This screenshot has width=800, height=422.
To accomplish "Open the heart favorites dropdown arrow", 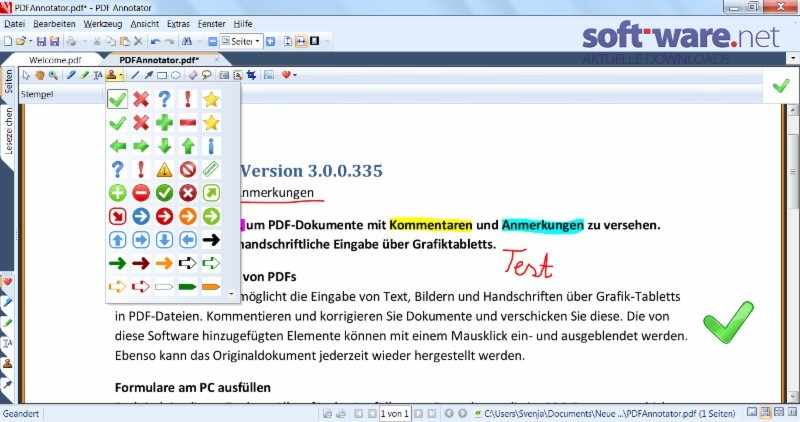I will (x=295, y=76).
